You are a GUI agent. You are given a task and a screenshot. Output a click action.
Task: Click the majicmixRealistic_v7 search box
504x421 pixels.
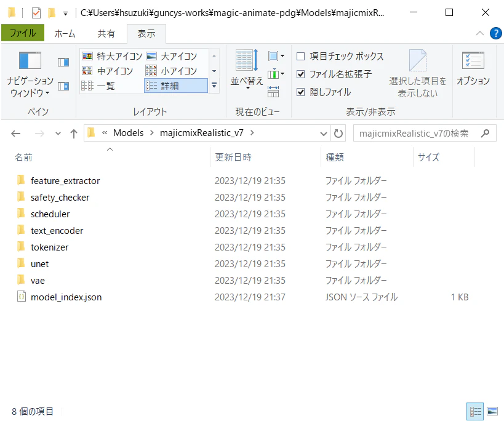(425, 134)
